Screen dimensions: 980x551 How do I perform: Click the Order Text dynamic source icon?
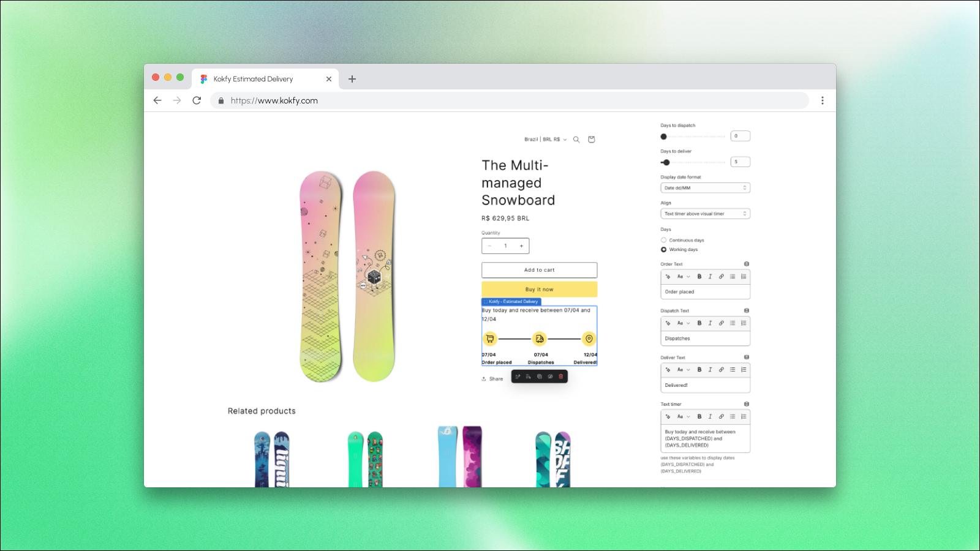click(x=747, y=264)
